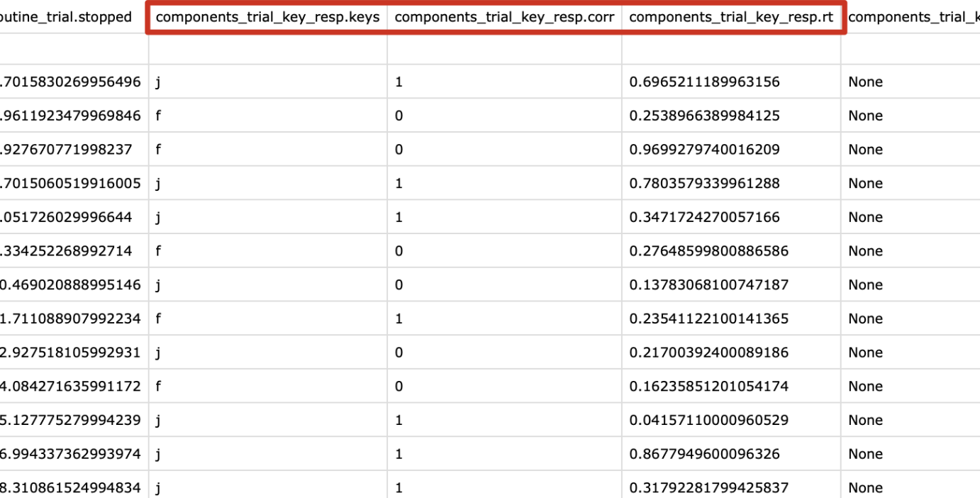This screenshot has width=980, height=498.
Task: Select the cell 0.46902088995146
Action: (74, 284)
